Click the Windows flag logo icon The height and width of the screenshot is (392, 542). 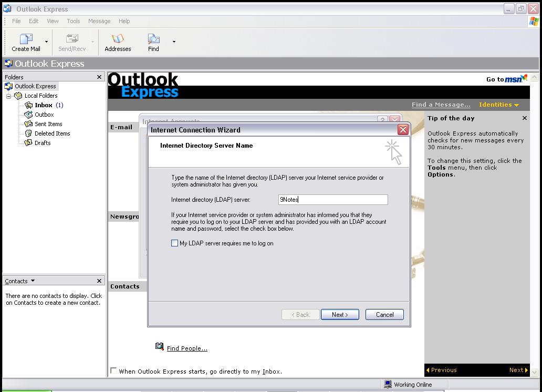coord(534,22)
